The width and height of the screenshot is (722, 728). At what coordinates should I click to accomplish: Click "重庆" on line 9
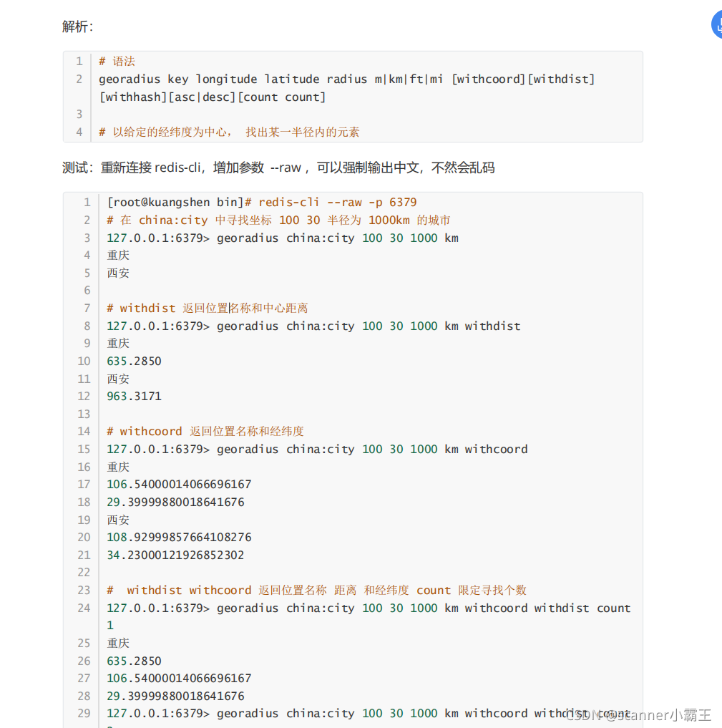(118, 344)
